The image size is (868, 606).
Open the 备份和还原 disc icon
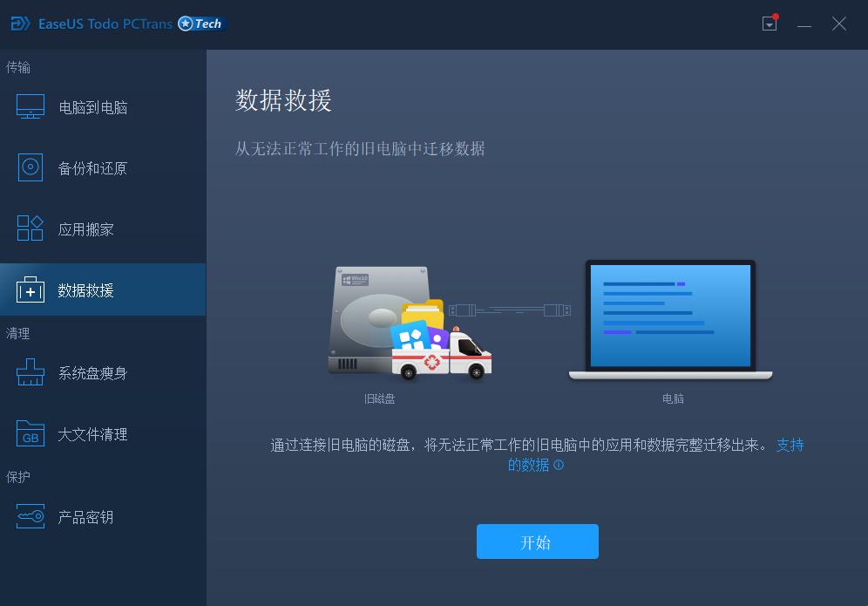[x=30, y=167]
